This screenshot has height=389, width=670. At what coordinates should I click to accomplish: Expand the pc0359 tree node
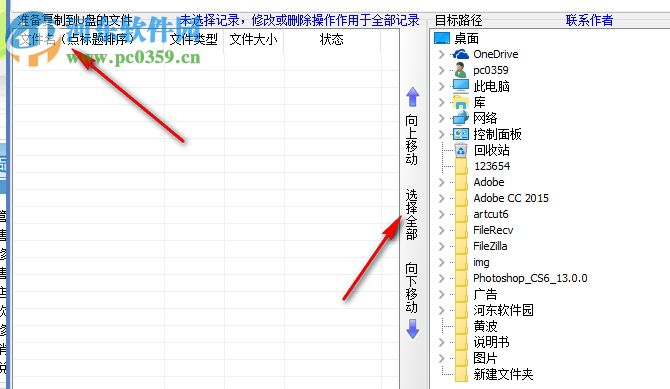pyautogui.click(x=441, y=70)
